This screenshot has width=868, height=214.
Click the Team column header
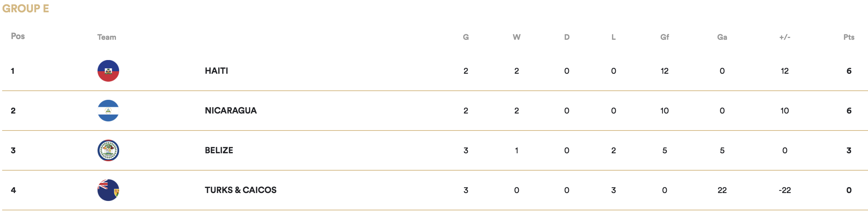pyautogui.click(x=107, y=37)
